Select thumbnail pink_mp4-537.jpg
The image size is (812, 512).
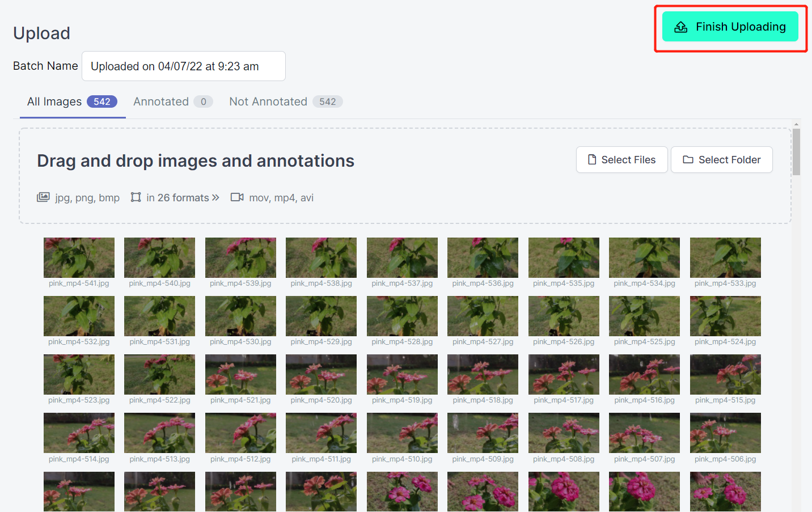coord(402,258)
